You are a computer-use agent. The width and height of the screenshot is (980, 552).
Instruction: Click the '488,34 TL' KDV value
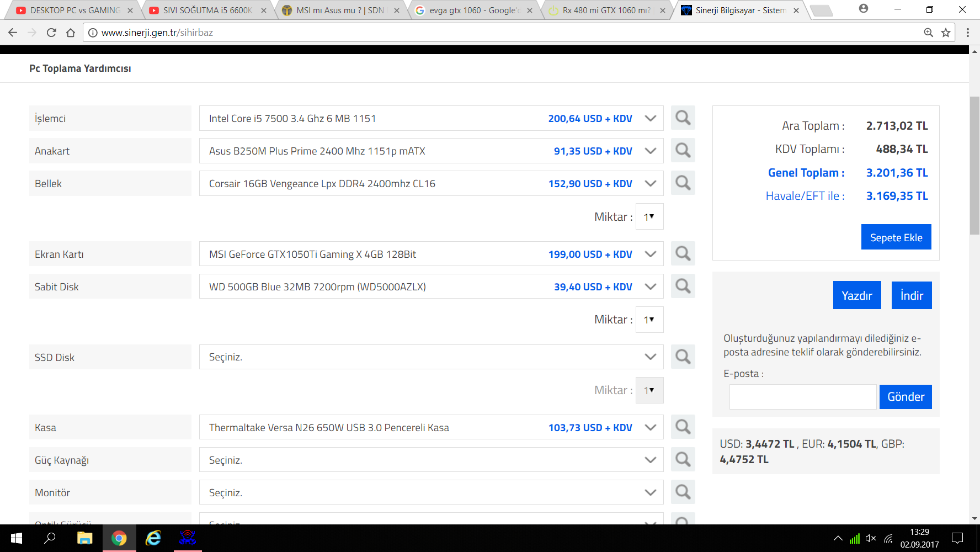point(902,149)
